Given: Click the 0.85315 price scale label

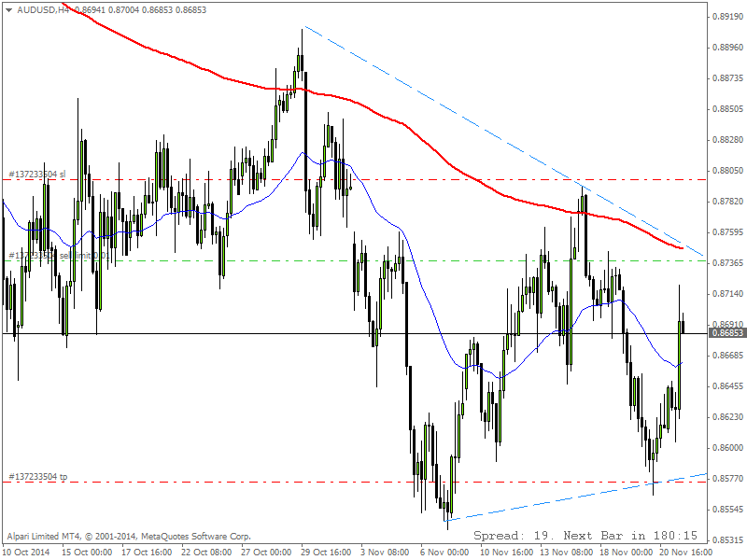Looking at the screenshot, I should coord(727,540).
